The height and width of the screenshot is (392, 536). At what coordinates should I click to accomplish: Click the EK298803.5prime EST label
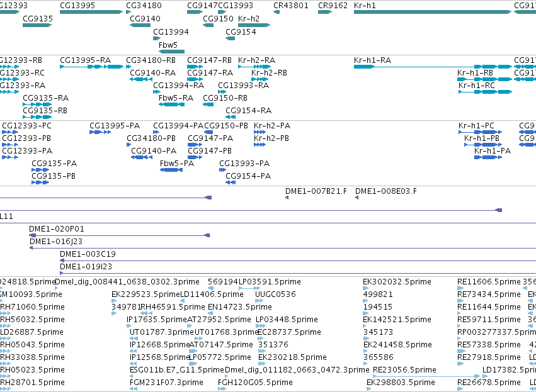click(401, 383)
